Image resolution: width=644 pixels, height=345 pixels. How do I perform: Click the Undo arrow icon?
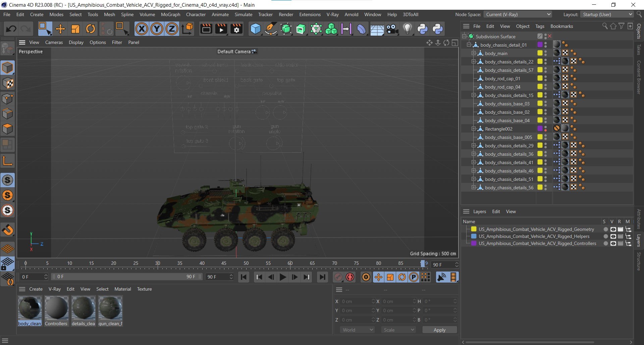click(11, 29)
